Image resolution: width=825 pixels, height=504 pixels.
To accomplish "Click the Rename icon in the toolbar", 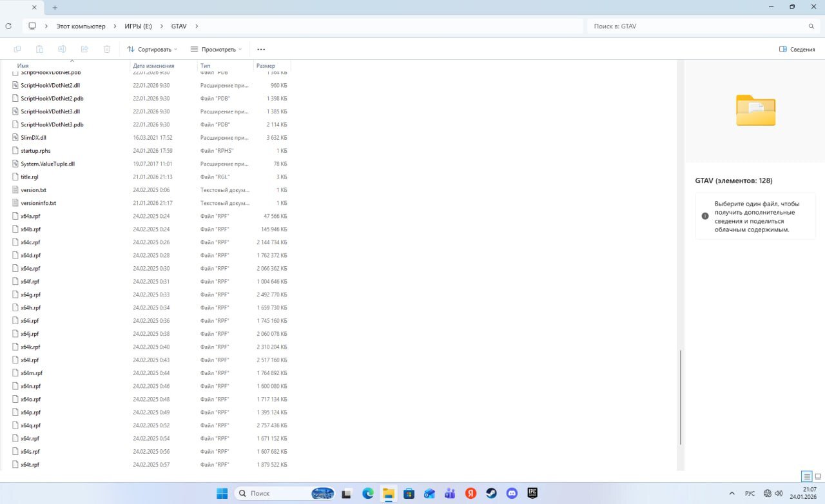I will (62, 49).
